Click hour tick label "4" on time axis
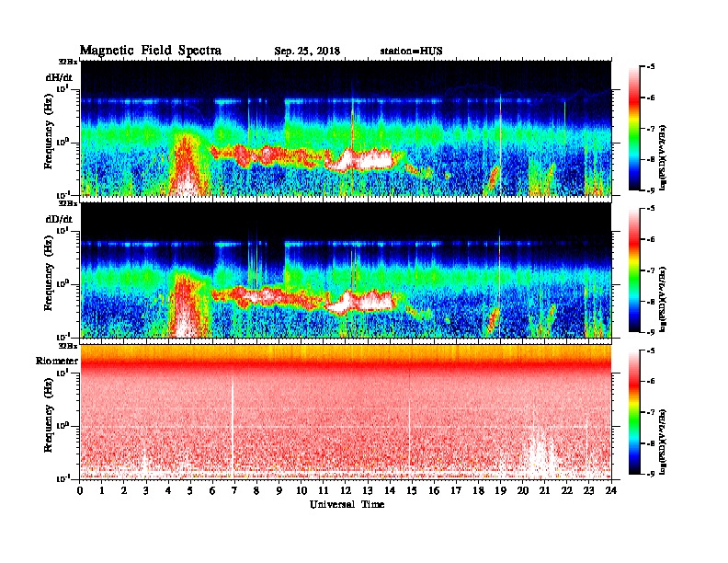 pos(168,490)
